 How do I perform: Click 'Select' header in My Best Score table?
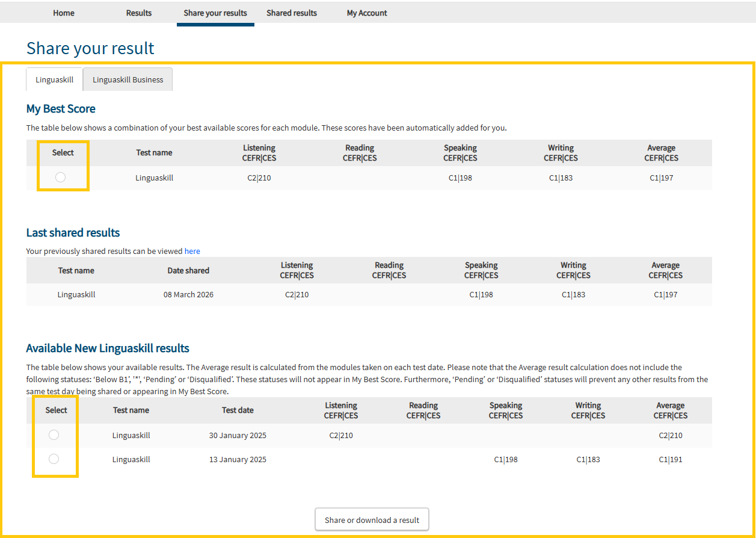(x=63, y=153)
